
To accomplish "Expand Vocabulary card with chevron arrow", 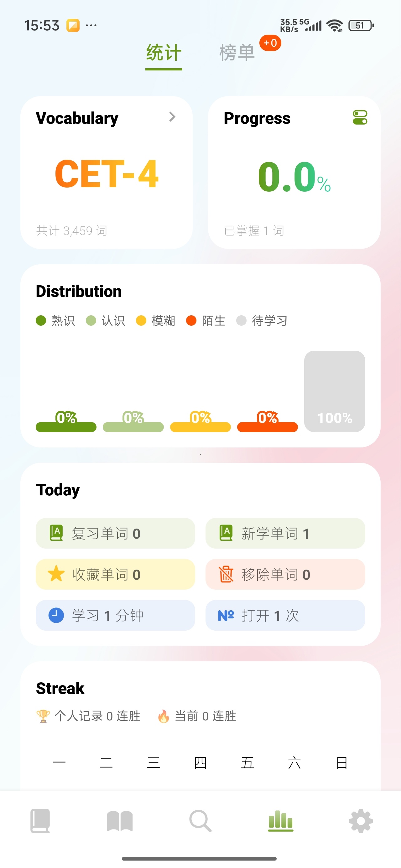I will (172, 116).
